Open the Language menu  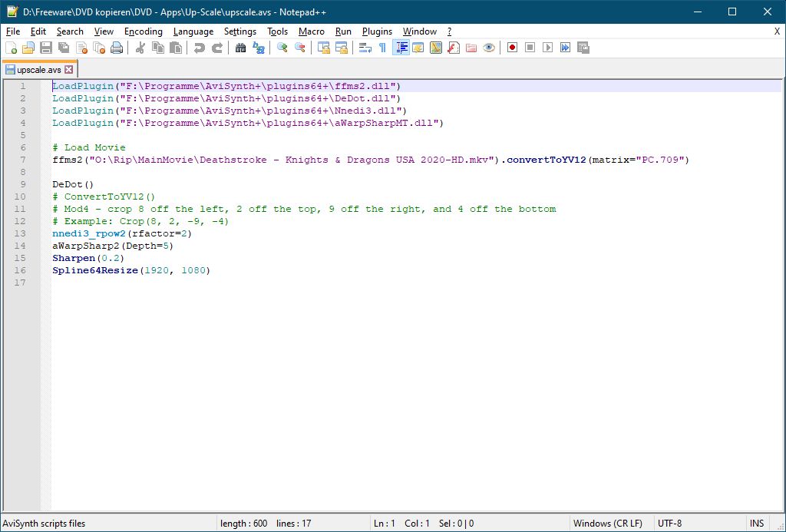click(193, 31)
